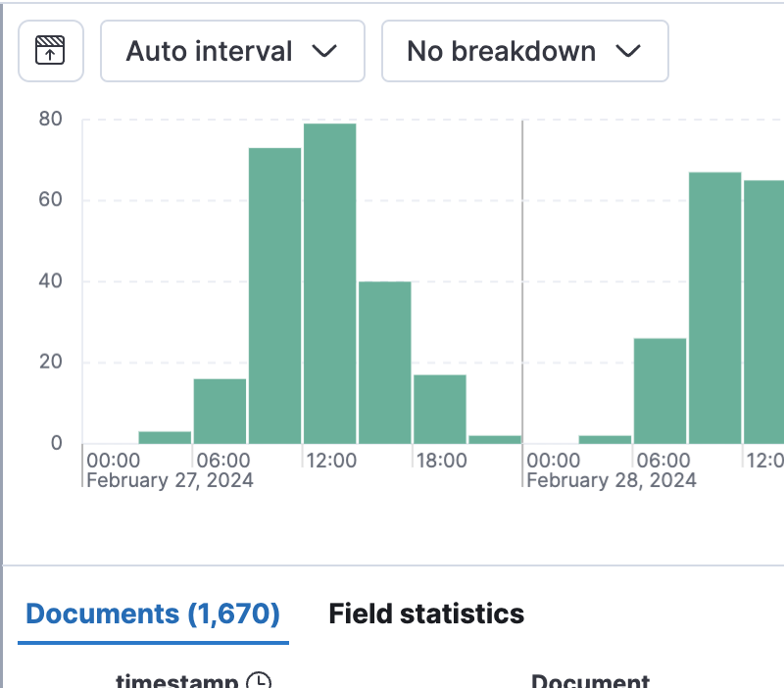
Task: Click the clock icon beside timestamp
Action: tap(259, 681)
